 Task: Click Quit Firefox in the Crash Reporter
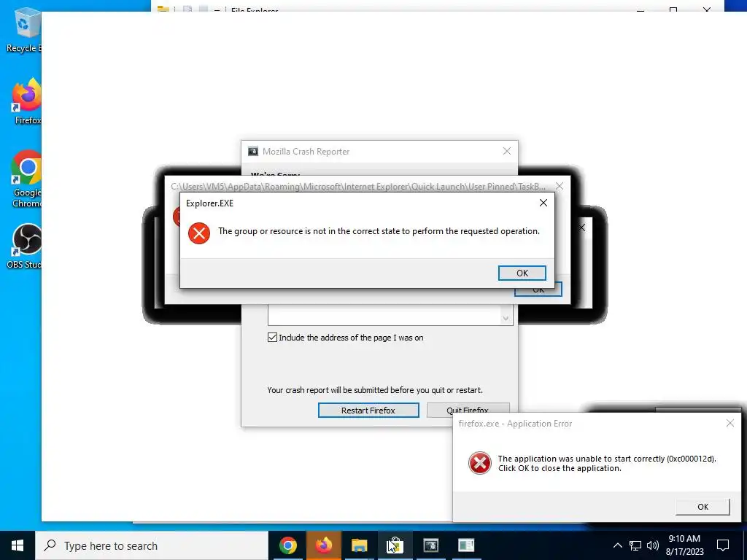(x=468, y=410)
